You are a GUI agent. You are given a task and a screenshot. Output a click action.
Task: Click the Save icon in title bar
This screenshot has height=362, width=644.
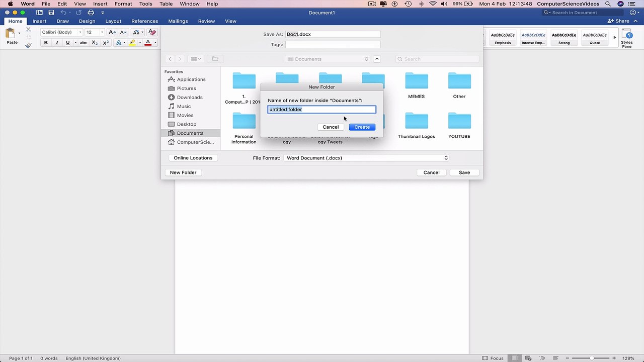coord(51,13)
